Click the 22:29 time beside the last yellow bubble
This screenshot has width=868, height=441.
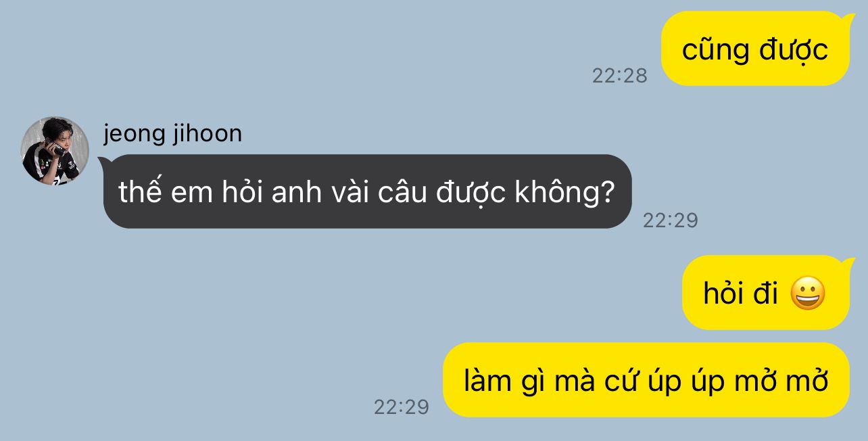point(402,407)
